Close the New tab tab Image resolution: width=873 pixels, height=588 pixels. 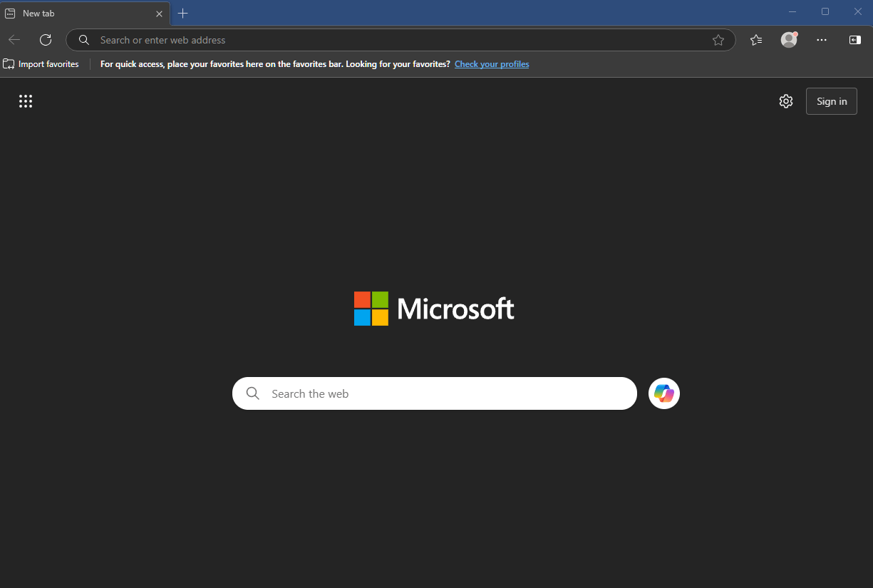pyautogui.click(x=159, y=13)
